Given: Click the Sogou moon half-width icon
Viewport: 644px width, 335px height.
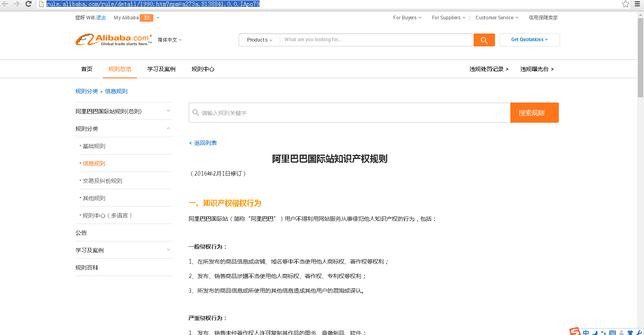Looking at the screenshot, I should coord(595,333).
